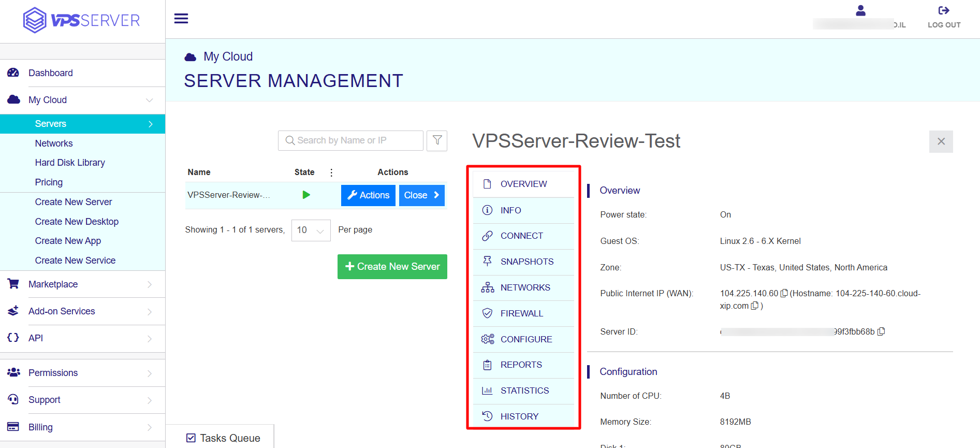Click the Firewall shield icon
This screenshot has width=980, height=448.
tap(487, 313)
